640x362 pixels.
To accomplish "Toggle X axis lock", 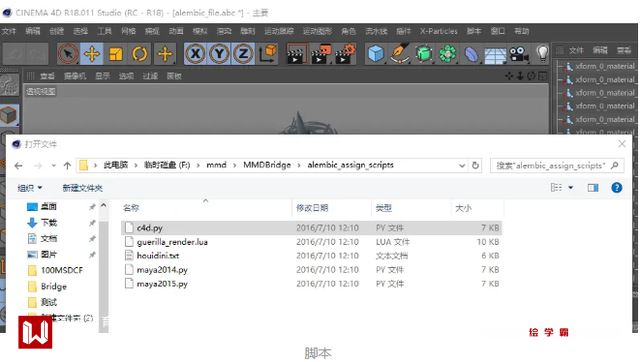I will click(x=196, y=54).
